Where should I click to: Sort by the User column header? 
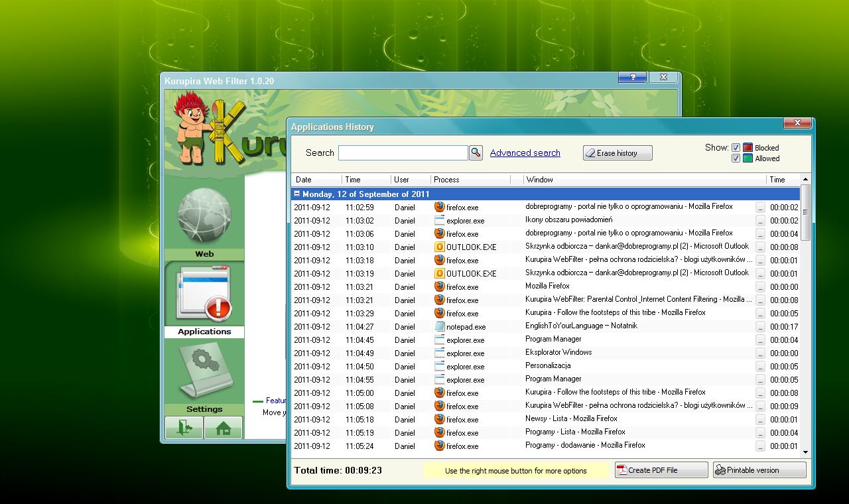coord(411,180)
